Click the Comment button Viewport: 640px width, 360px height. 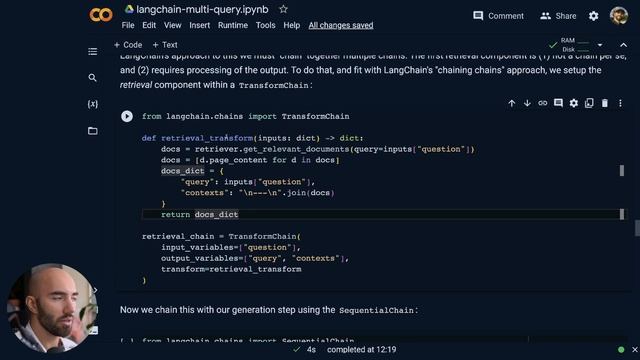498,16
